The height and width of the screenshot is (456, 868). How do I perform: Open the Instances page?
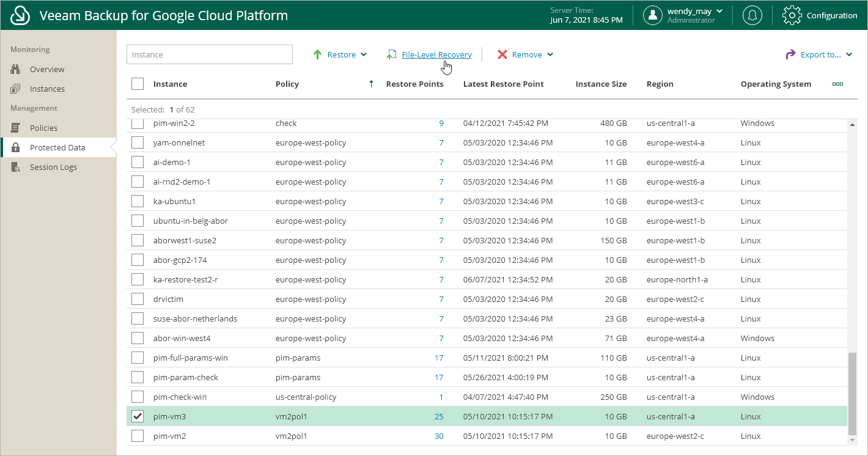pos(47,89)
